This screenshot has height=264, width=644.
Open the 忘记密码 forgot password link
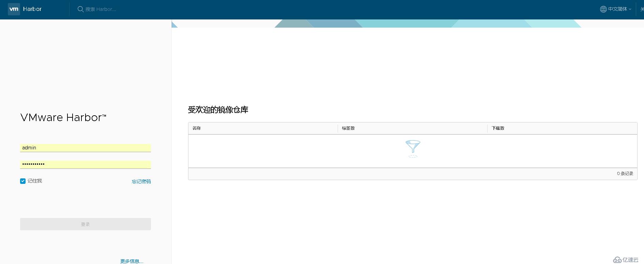coord(141,181)
